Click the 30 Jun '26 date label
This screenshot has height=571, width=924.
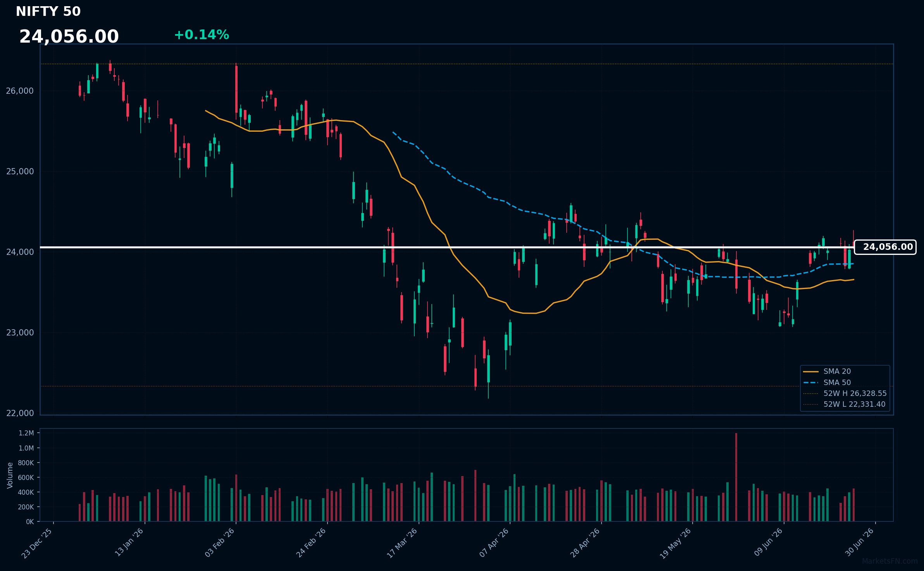pos(860,542)
